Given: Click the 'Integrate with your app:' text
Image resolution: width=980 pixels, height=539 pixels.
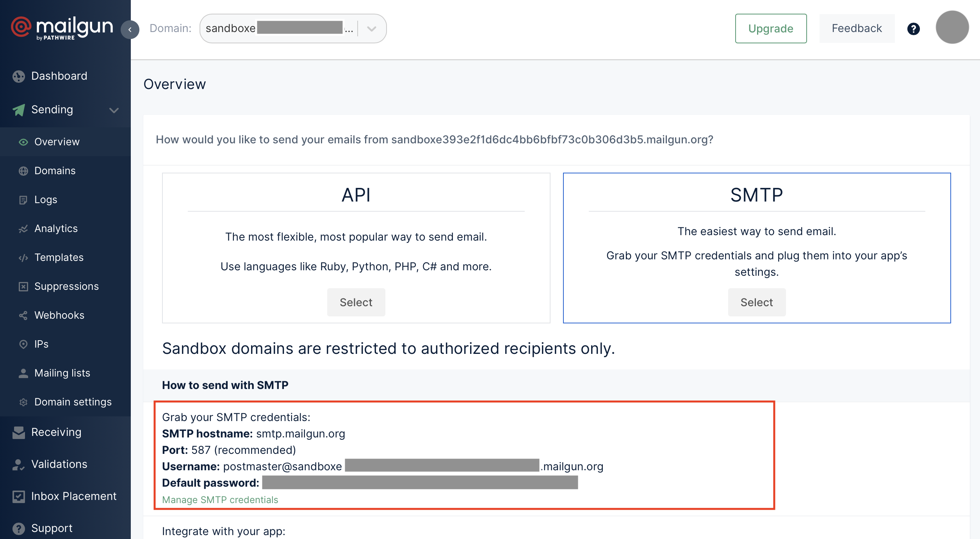Looking at the screenshot, I should (224, 532).
